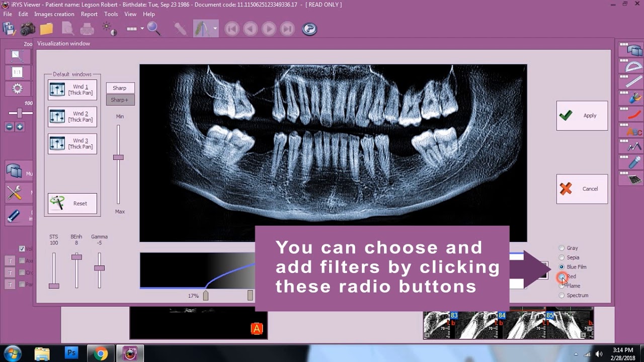
Task: Enable the Sharp filter toggle
Action: click(x=120, y=88)
